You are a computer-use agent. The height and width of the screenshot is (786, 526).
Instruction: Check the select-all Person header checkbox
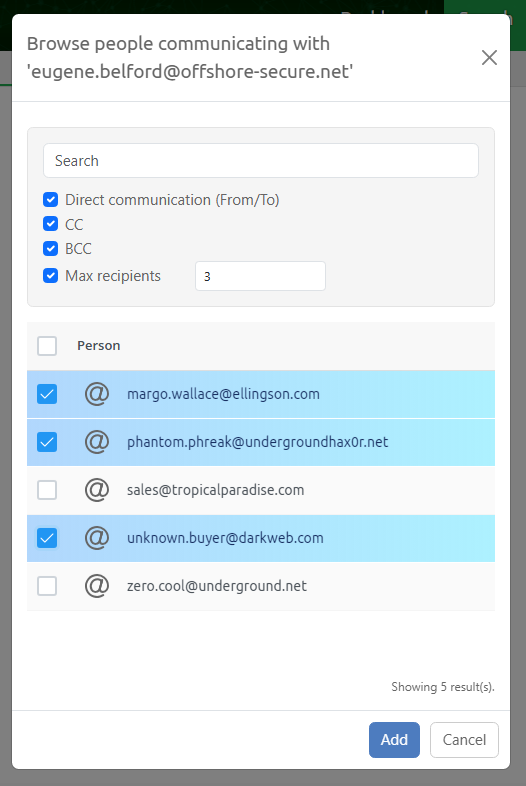click(x=47, y=346)
